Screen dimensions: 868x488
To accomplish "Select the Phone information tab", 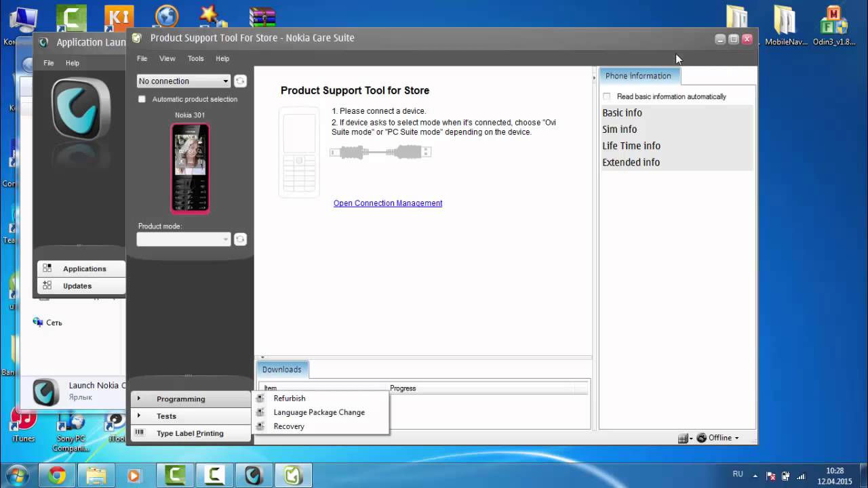I will click(x=638, y=76).
